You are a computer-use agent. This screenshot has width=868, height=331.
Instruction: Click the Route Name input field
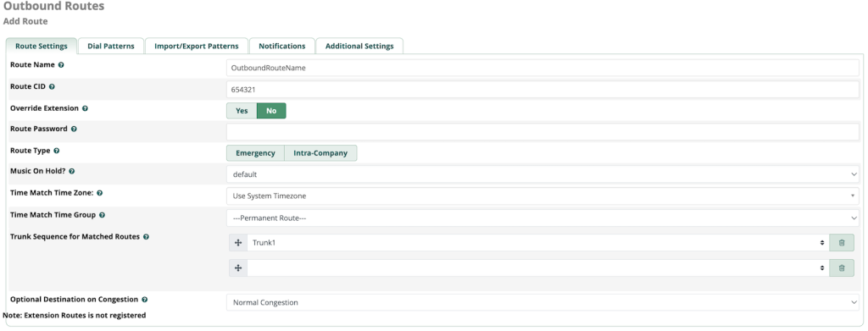coord(542,68)
